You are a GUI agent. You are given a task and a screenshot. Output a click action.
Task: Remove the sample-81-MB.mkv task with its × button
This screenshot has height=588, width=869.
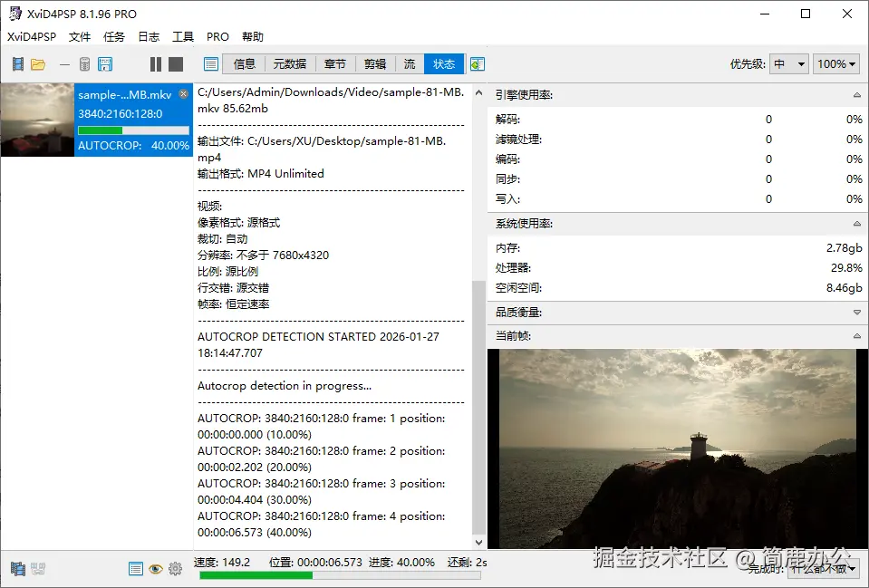click(x=185, y=93)
